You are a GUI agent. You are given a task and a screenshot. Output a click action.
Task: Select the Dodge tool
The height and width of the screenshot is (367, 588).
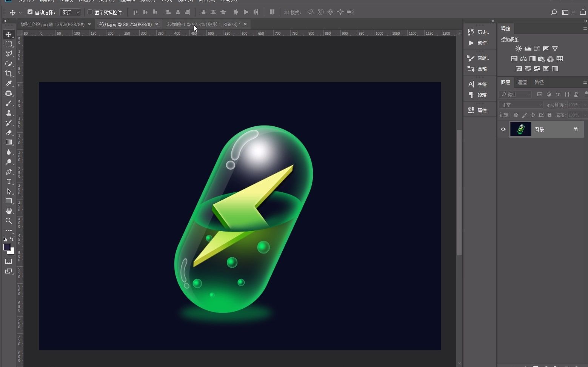[x=8, y=162]
